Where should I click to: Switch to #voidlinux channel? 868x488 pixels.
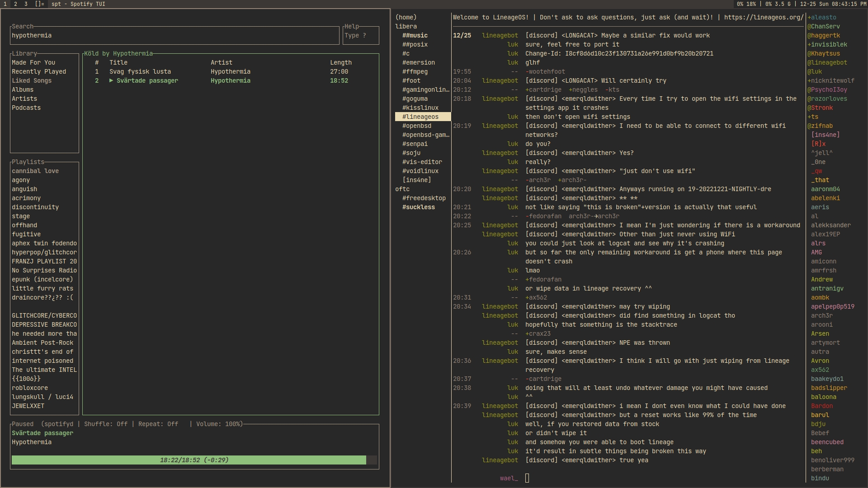pyautogui.click(x=420, y=171)
